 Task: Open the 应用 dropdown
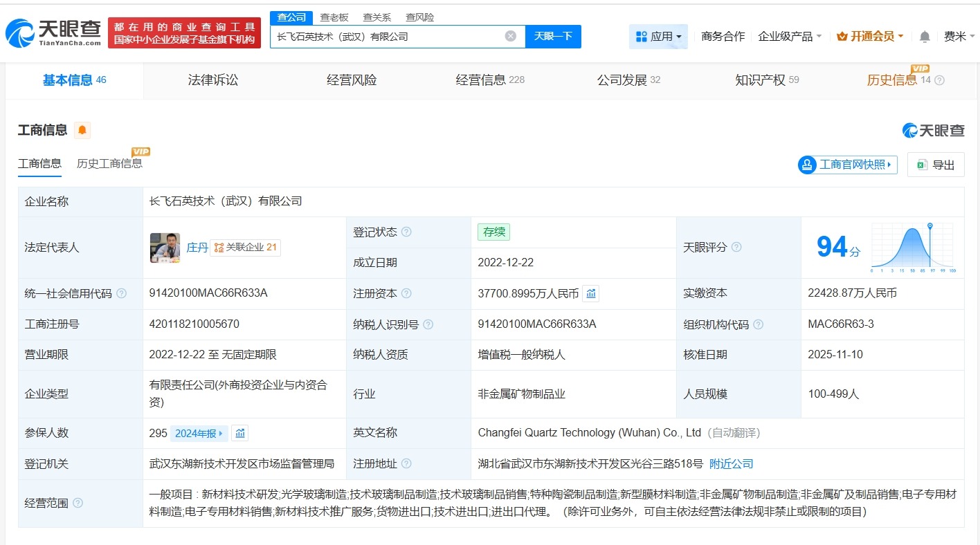coord(658,36)
